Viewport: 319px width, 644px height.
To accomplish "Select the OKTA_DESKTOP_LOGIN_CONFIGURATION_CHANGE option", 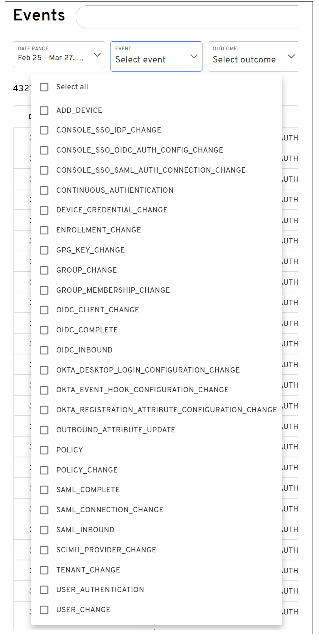I will (44, 370).
